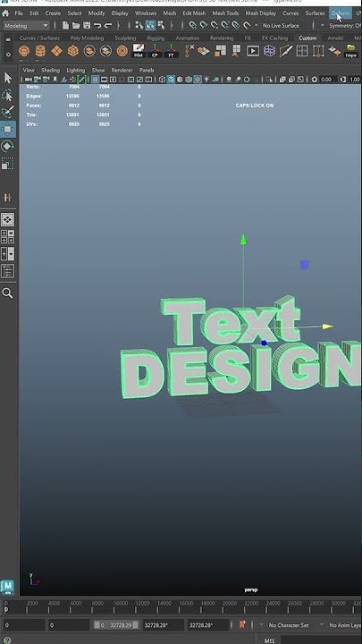The width and height of the screenshot is (362, 644).
Task: Pick the Rotate tool
Action: point(8,147)
